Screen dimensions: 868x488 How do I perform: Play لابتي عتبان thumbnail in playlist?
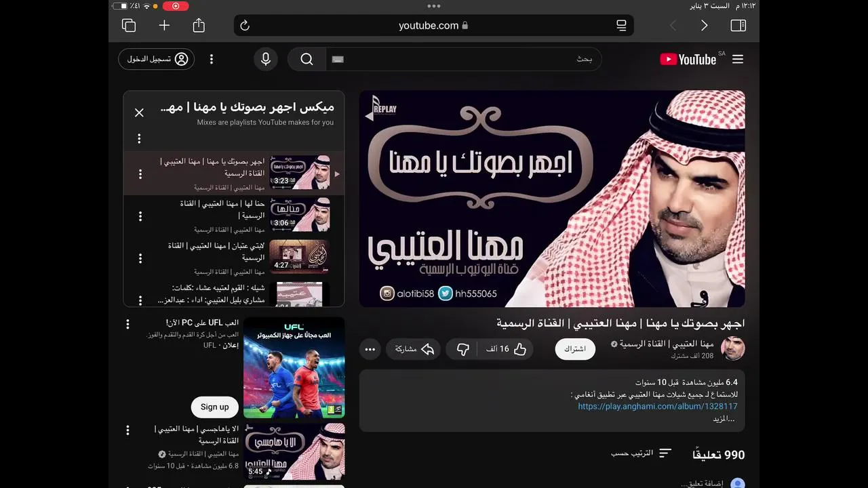[x=300, y=256]
